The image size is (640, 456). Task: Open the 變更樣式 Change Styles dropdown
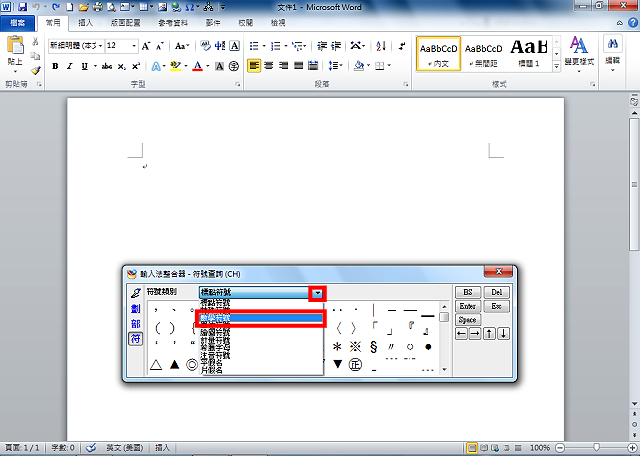[x=579, y=55]
